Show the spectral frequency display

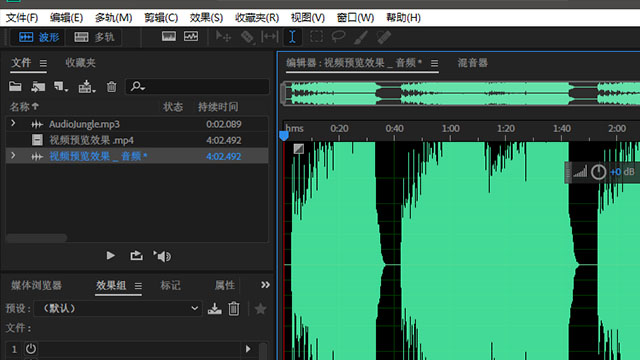[169, 37]
